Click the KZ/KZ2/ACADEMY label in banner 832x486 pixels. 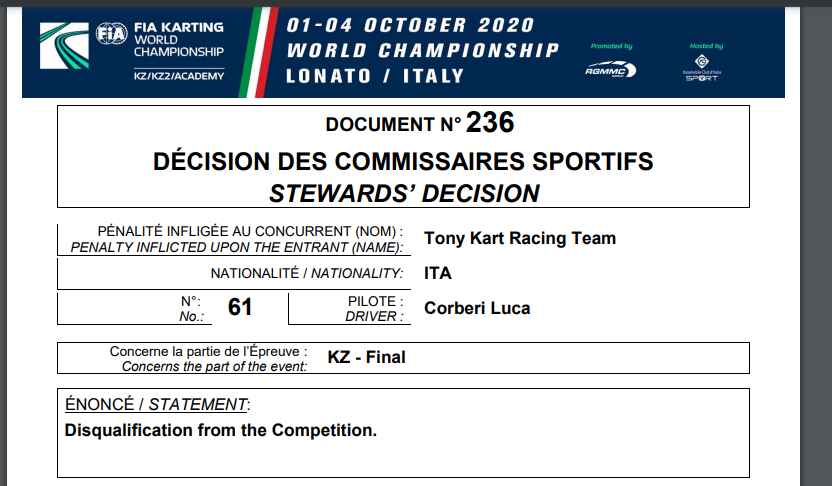tap(179, 76)
